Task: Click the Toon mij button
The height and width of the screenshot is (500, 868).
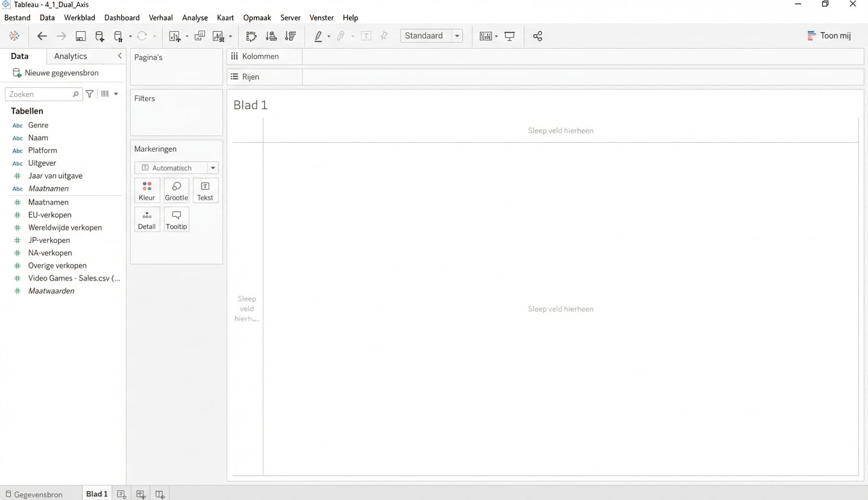Action: (828, 36)
